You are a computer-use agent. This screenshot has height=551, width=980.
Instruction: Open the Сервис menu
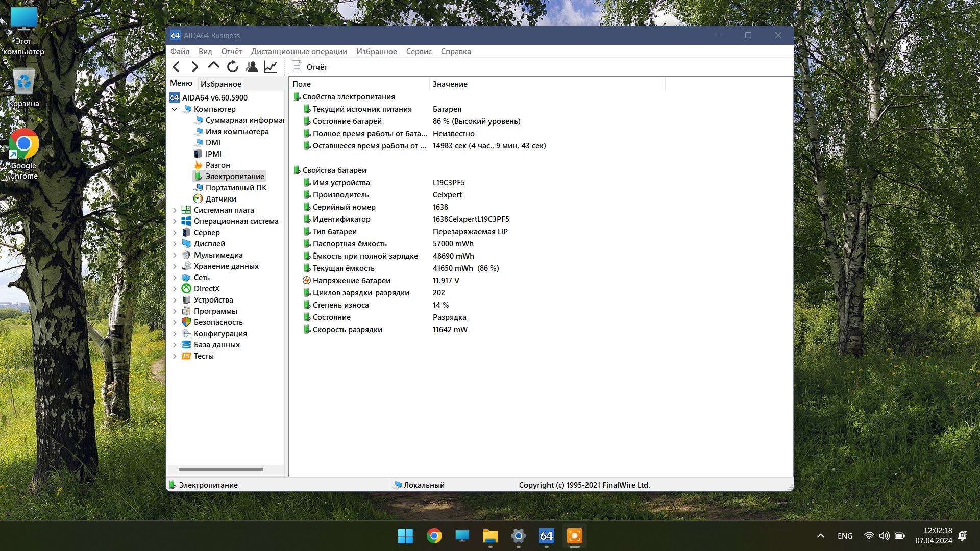(419, 52)
